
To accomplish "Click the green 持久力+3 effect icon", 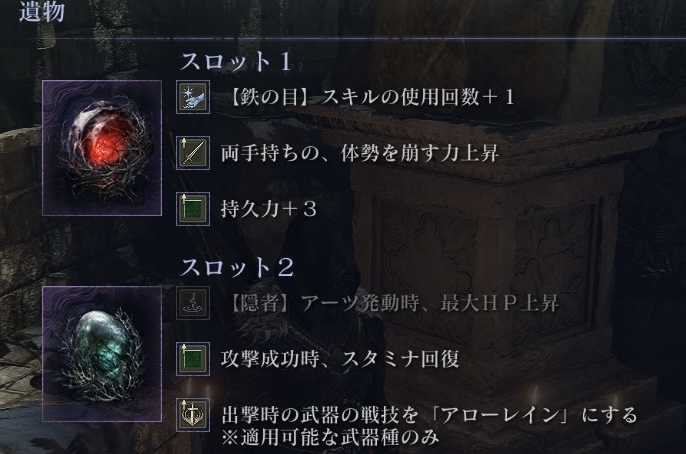I will pyautogui.click(x=193, y=209).
